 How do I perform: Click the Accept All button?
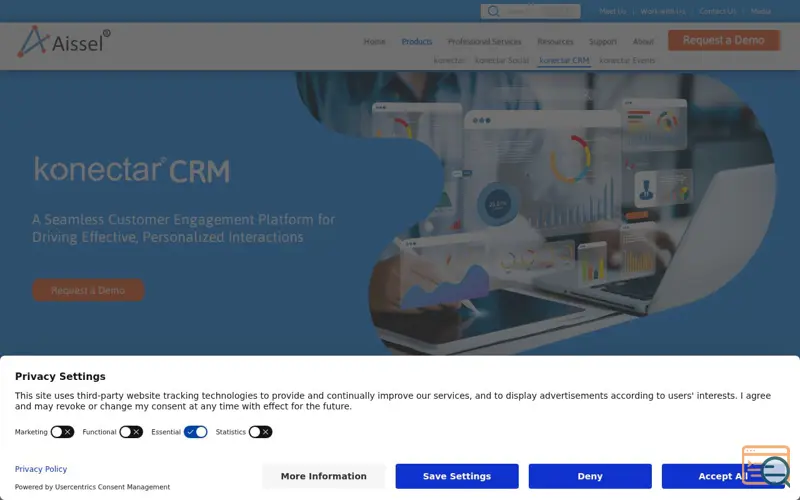pyautogui.click(x=722, y=476)
